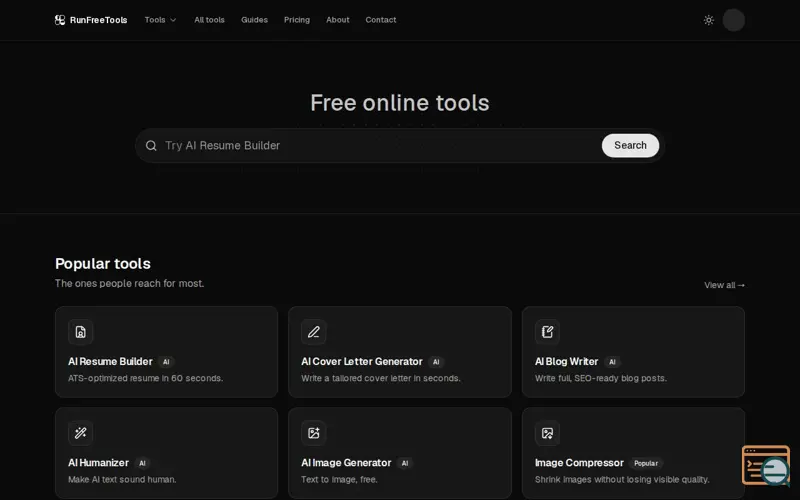Click the Search button
800x500 pixels.
[630, 145]
